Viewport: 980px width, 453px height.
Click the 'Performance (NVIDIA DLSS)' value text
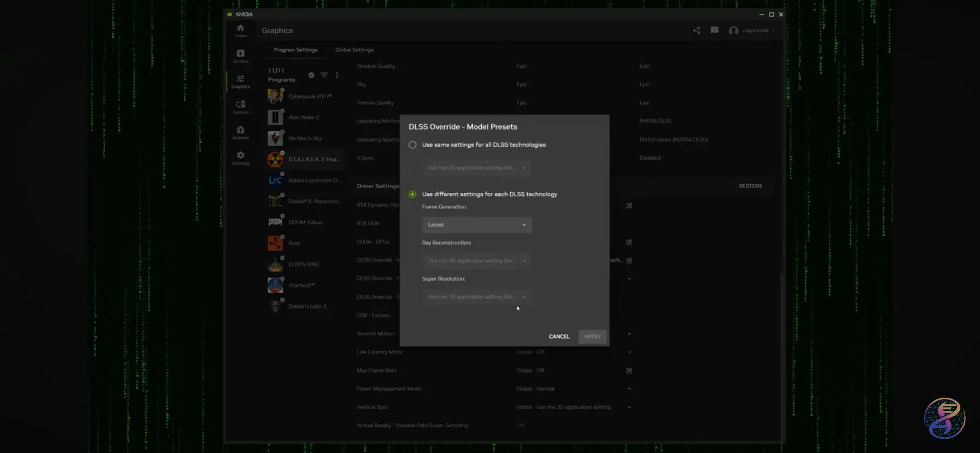674,140
